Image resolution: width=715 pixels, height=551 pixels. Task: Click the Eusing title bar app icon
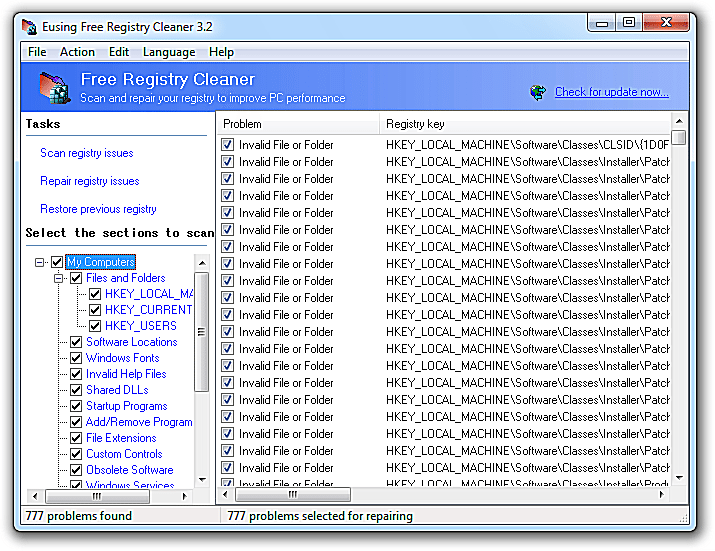click(29, 26)
